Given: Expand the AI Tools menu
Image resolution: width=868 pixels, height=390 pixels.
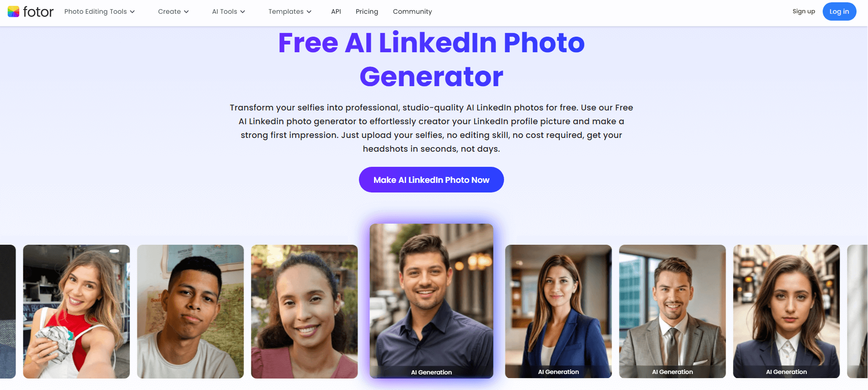Looking at the screenshot, I should click(x=228, y=11).
